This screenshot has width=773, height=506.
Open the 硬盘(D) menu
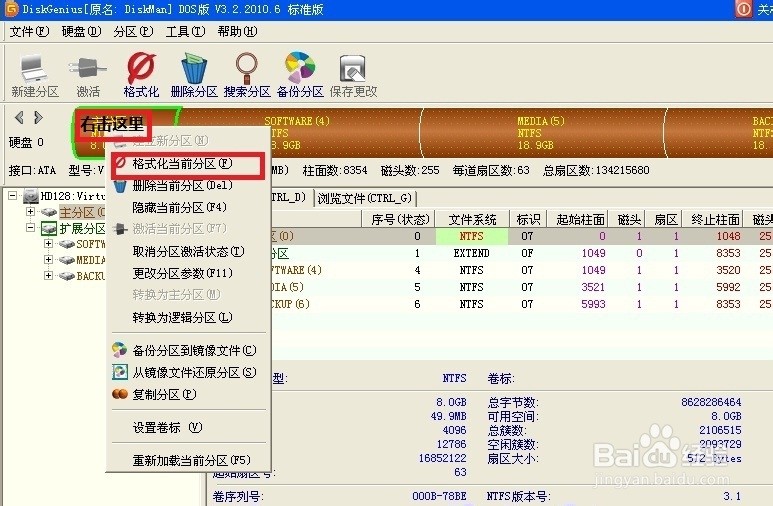(81, 32)
